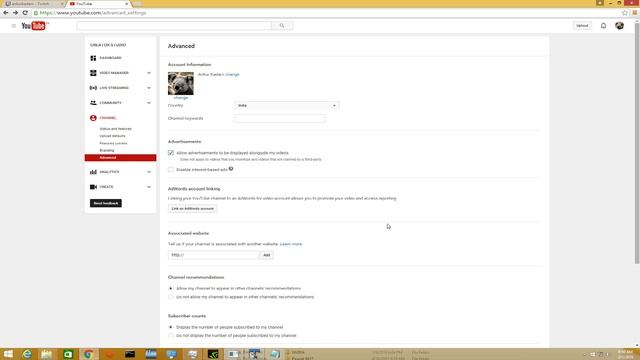This screenshot has height=360, width=640.
Task: Expand the Analytics section
Action: coord(149,172)
